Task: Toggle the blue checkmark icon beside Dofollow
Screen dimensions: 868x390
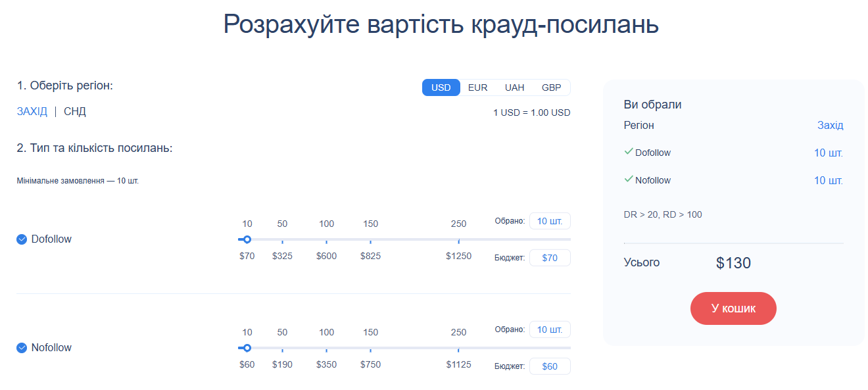Action: (x=21, y=239)
